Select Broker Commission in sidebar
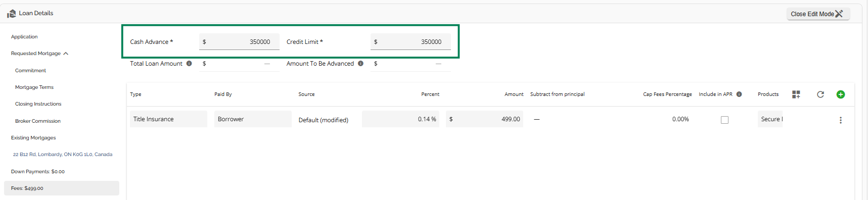This screenshot has height=200, width=868. pyautogui.click(x=38, y=121)
